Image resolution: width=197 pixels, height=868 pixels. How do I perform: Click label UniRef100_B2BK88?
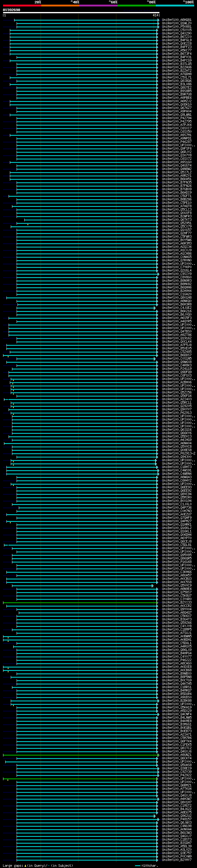pos(176,700)
